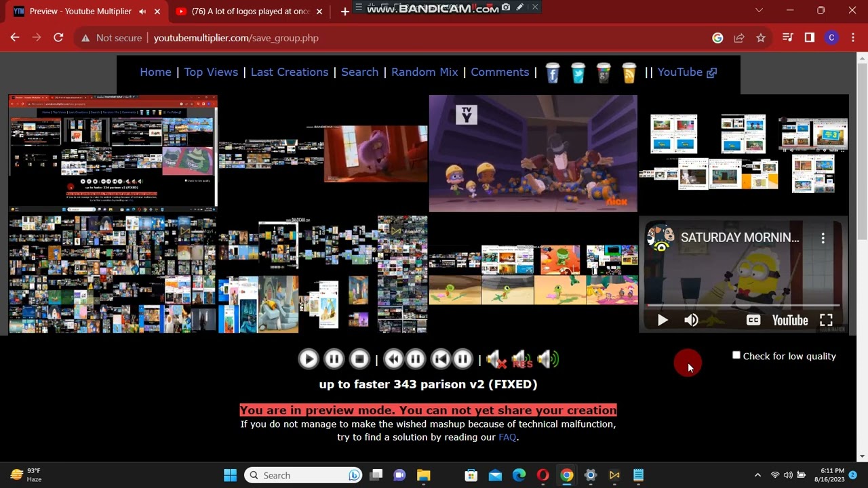Open the Saturday Morning channel avatar
The height and width of the screenshot is (488, 868).
point(660,238)
